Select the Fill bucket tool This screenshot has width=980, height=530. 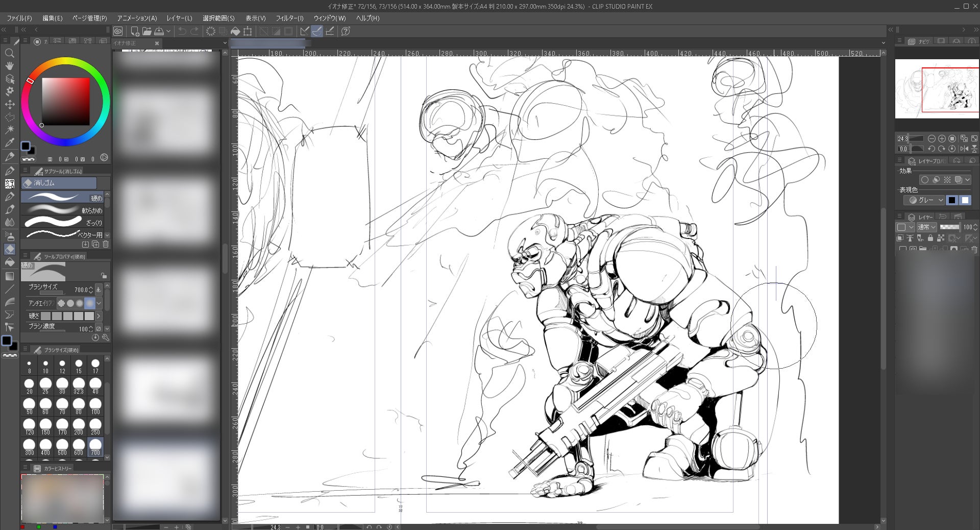[9, 262]
